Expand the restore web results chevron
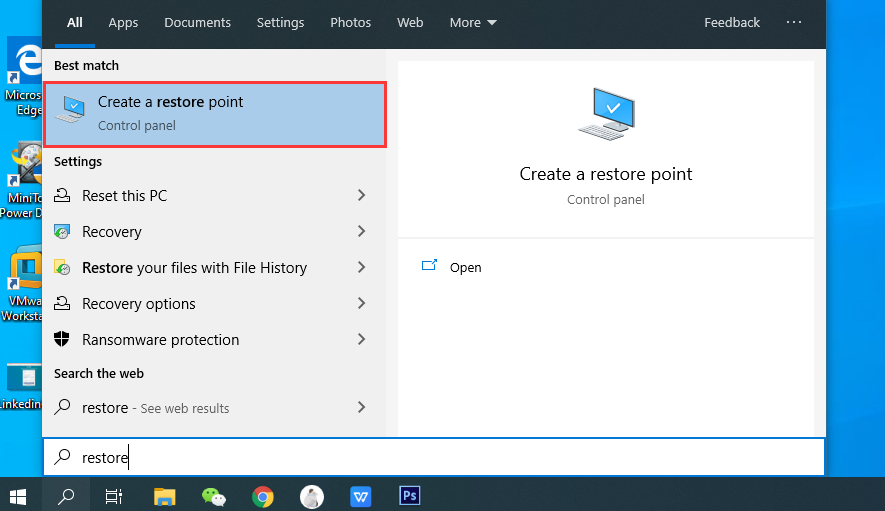 pyautogui.click(x=361, y=407)
